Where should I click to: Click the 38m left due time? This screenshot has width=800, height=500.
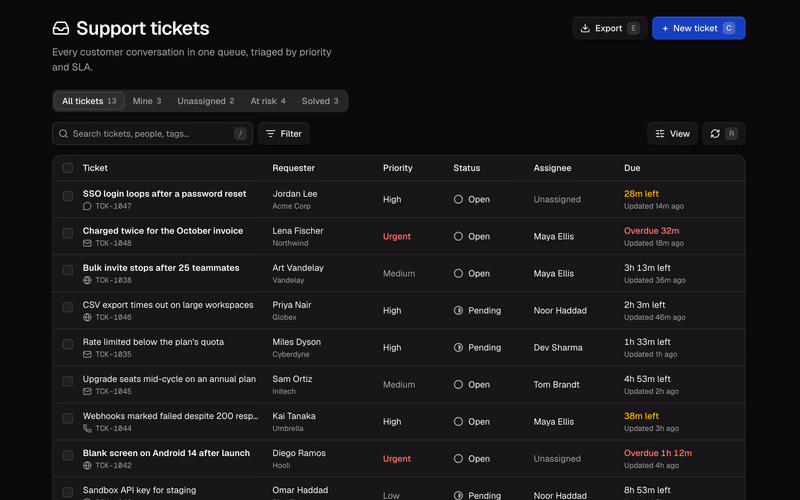(641, 416)
